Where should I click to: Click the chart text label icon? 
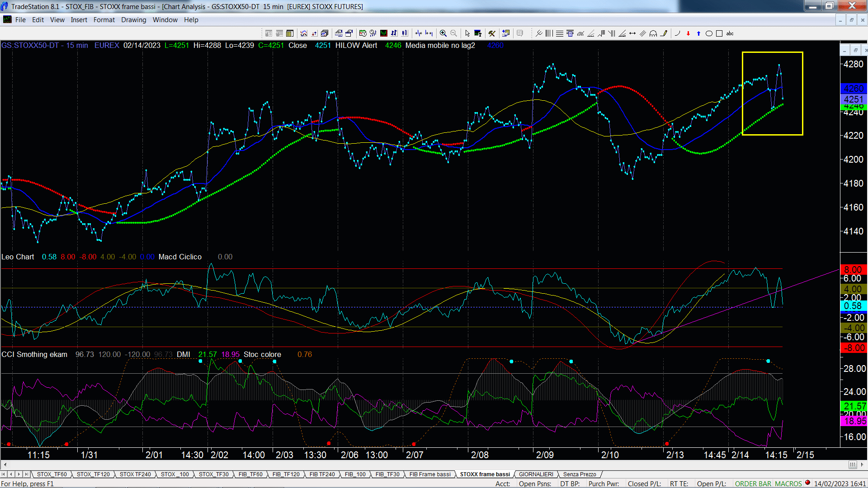(478, 33)
